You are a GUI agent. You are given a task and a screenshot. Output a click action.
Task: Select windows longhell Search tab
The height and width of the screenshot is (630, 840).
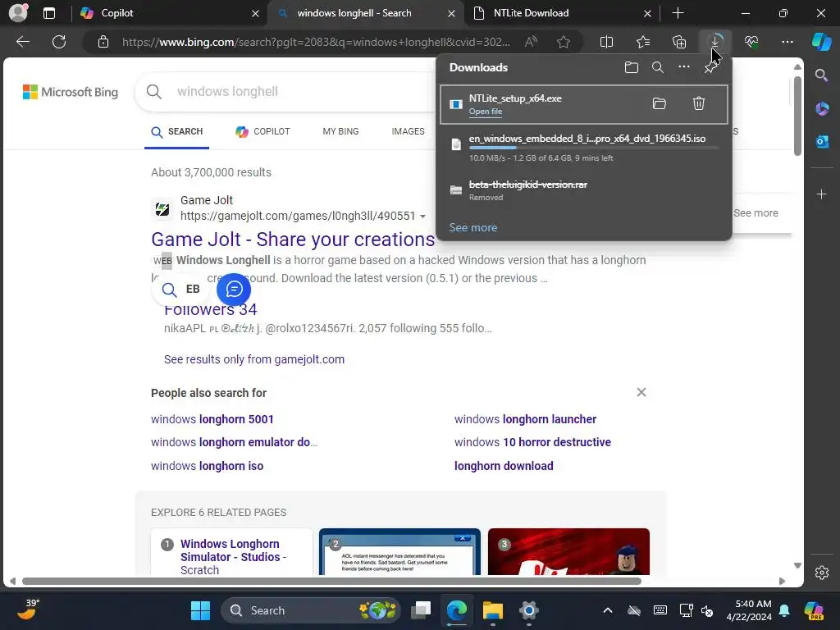[364, 13]
